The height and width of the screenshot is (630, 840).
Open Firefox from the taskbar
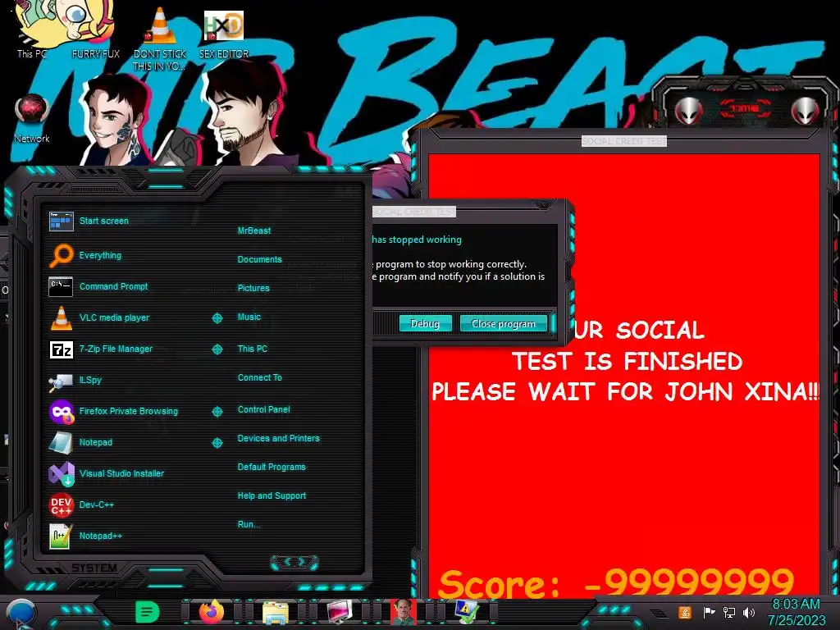212,612
